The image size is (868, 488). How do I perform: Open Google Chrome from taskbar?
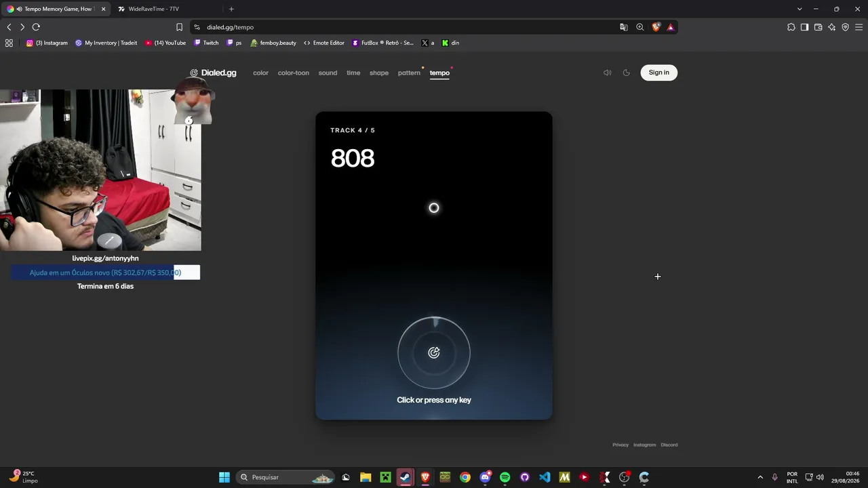coord(465,477)
